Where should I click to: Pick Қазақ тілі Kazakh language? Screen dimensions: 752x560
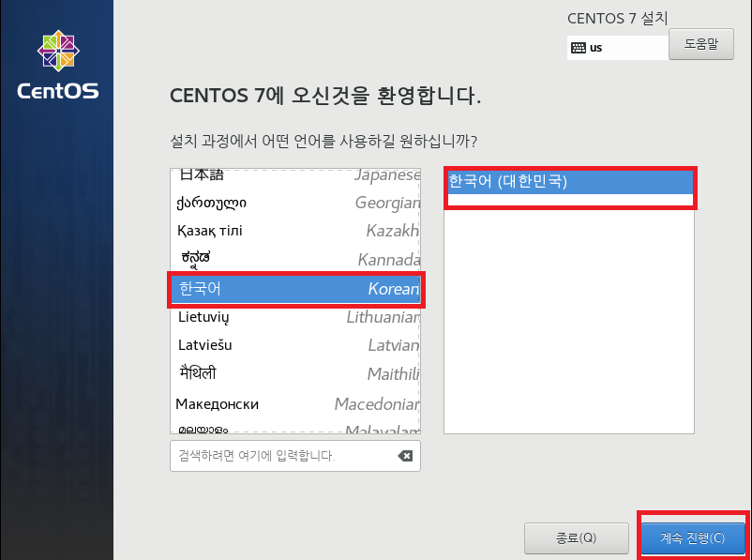tap(295, 231)
